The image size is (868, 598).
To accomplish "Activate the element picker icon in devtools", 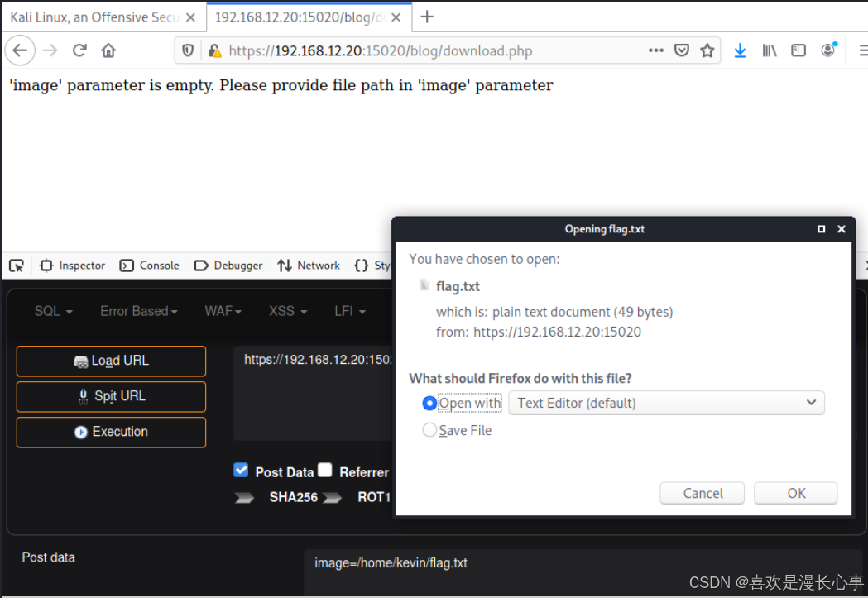I will tap(16, 266).
